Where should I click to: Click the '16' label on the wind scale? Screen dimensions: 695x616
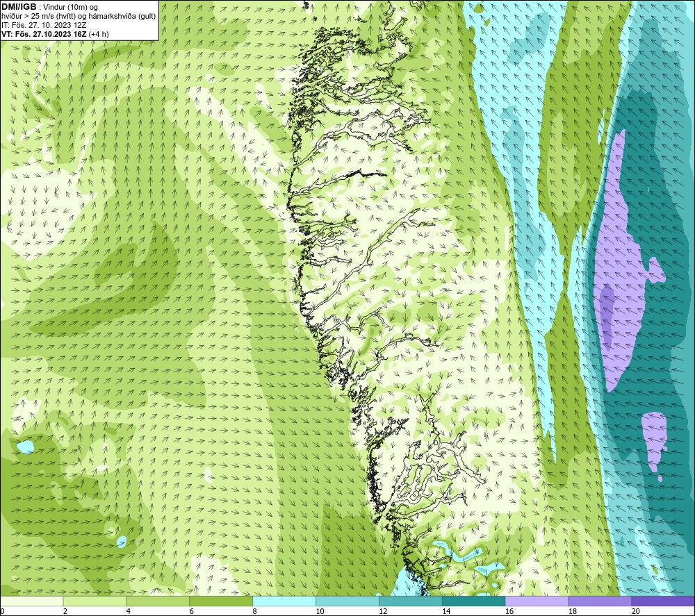tap(509, 611)
